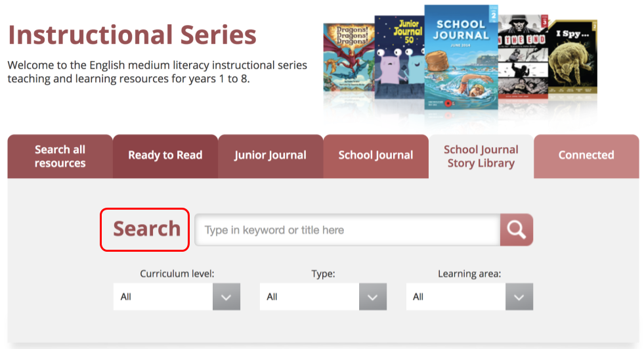The height and width of the screenshot is (349, 644).
Task: Open the Connected tab
Action: (x=586, y=156)
